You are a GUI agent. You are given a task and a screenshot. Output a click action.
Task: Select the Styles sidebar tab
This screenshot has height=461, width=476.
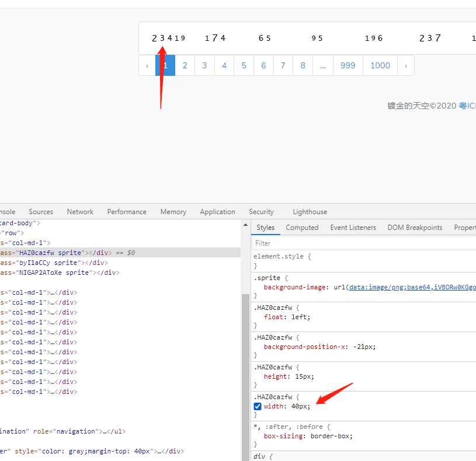click(265, 228)
